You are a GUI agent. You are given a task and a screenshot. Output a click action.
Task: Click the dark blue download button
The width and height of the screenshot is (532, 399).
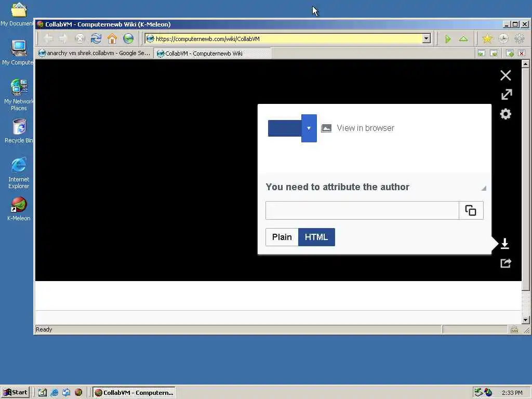[x=285, y=128]
